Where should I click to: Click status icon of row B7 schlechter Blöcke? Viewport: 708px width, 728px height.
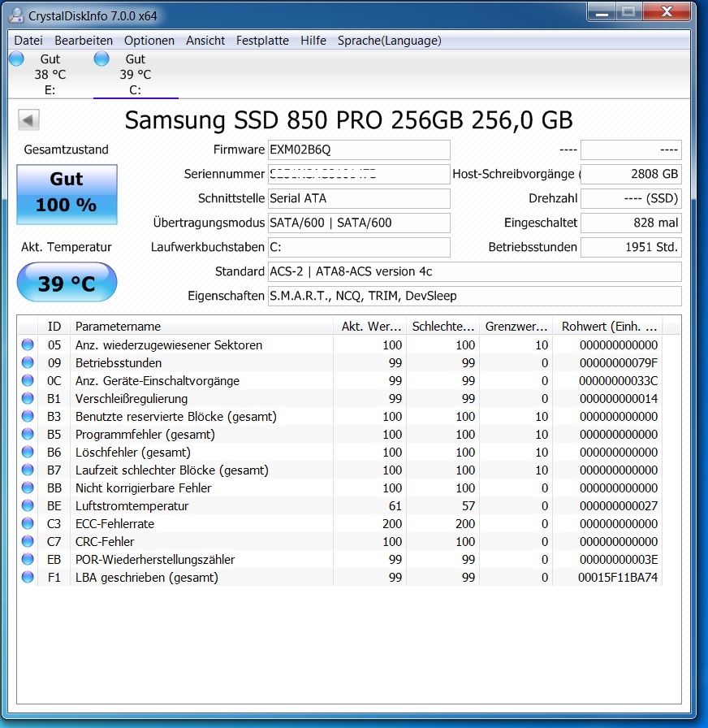28,470
